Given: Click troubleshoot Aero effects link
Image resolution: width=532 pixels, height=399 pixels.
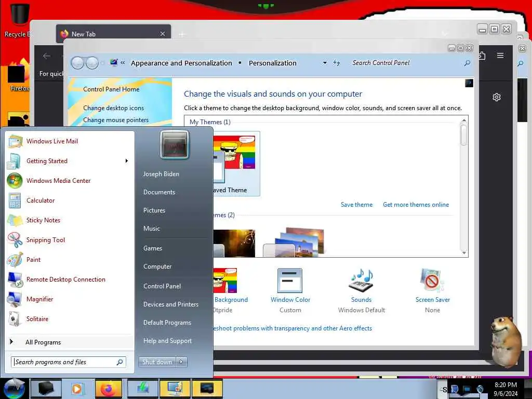Looking at the screenshot, I should tap(292, 328).
